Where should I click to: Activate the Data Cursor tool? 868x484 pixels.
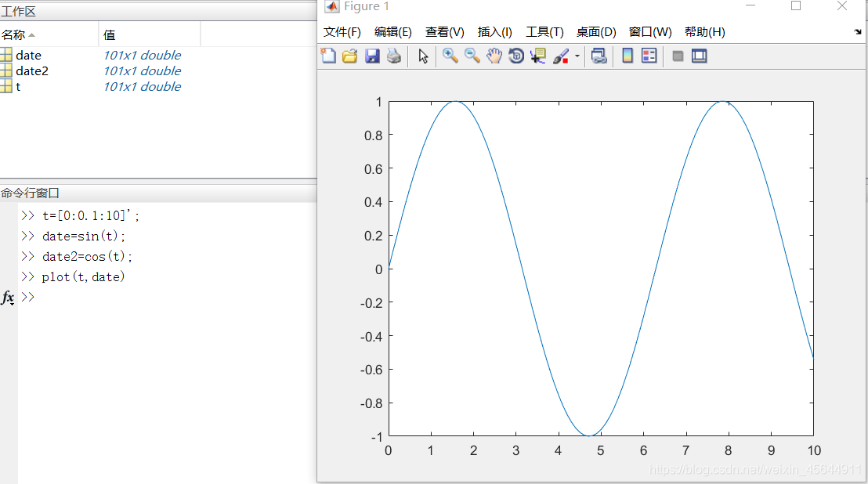coord(538,56)
